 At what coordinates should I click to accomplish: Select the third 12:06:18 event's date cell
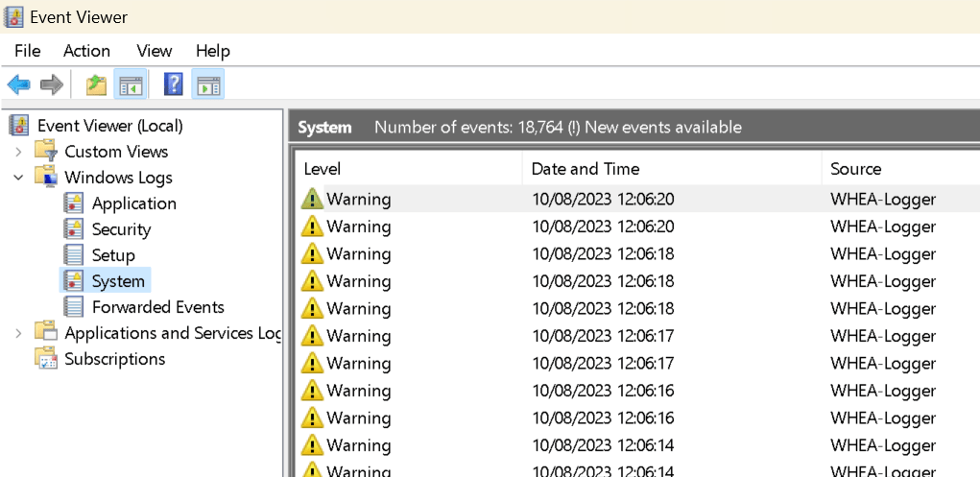[603, 309]
